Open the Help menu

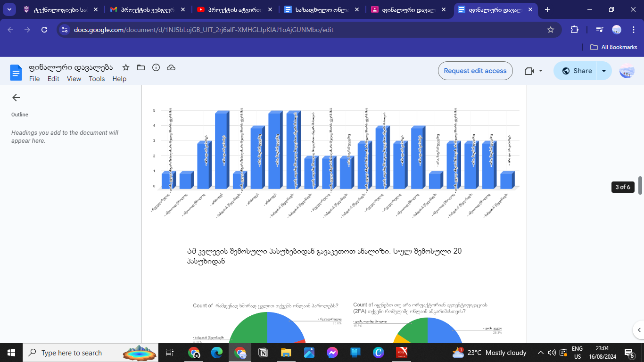pyautogui.click(x=120, y=79)
